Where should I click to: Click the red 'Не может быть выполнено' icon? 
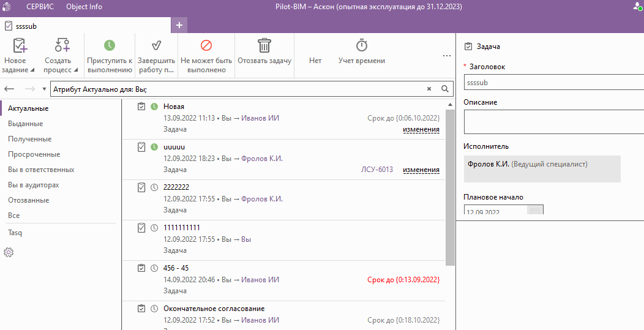(206, 45)
